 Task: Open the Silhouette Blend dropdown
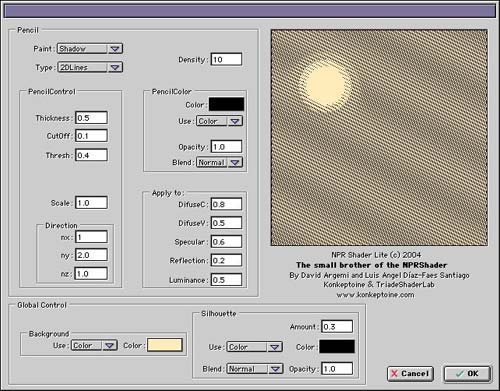255,369
